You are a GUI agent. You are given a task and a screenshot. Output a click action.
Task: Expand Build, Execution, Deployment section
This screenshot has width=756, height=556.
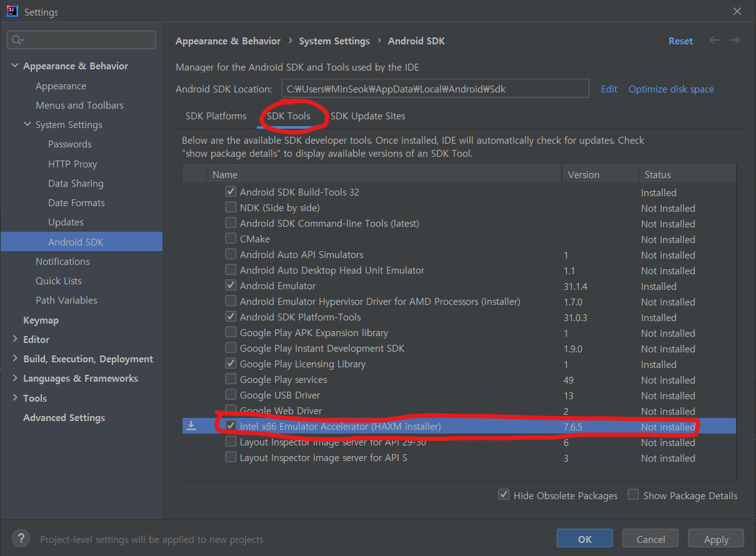(x=15, y=359)
